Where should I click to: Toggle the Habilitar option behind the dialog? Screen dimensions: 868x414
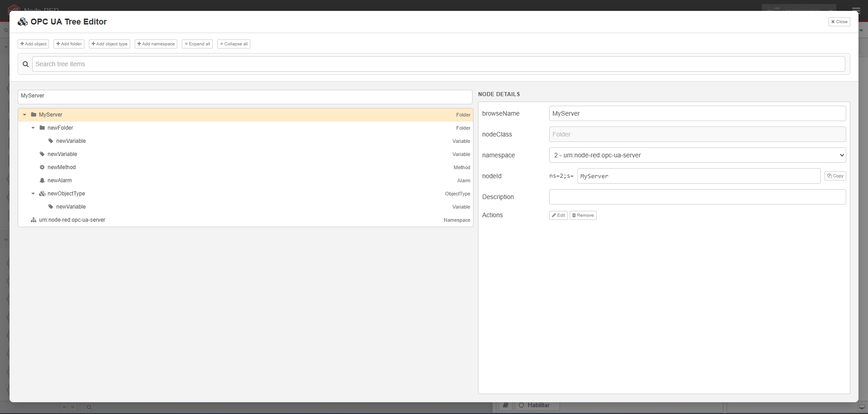coord(537,405)
